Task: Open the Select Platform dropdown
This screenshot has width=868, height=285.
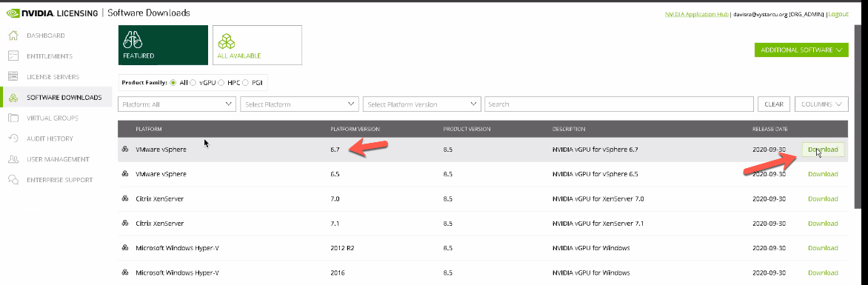Action: [x=299, y=104]
